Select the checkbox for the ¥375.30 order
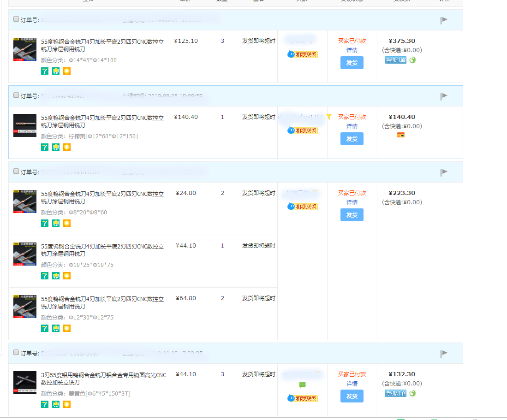The image size is (507, 420). (17, 19)
